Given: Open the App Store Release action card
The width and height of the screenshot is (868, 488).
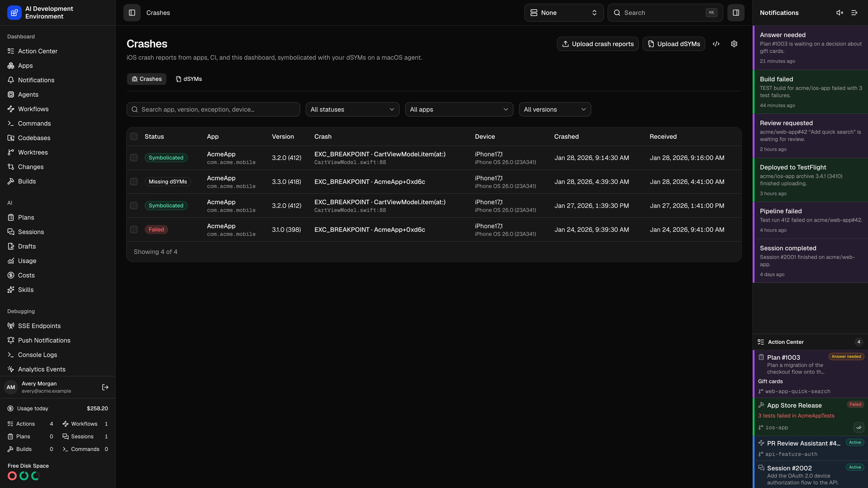Looking at the screenshot, I should pos(810,417).
